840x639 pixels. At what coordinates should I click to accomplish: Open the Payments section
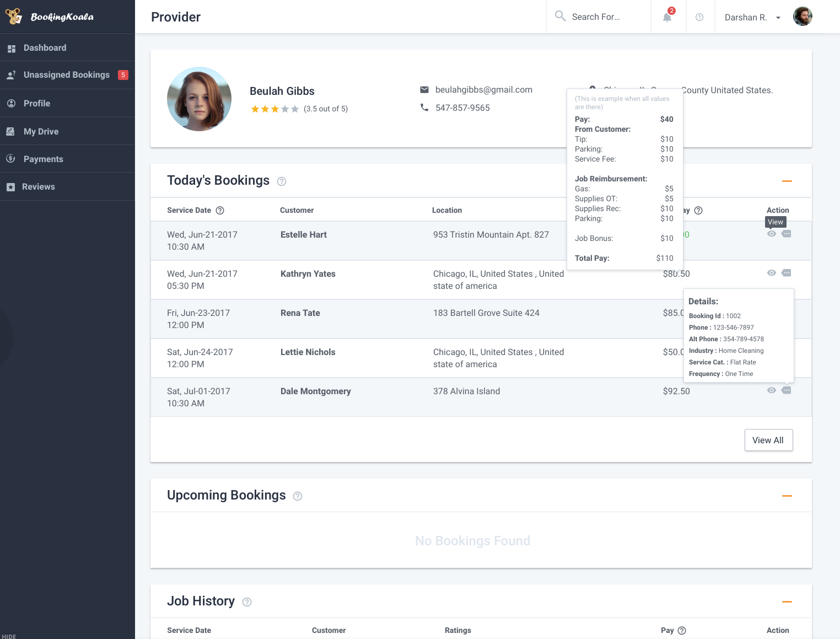(x=44, y=159)
